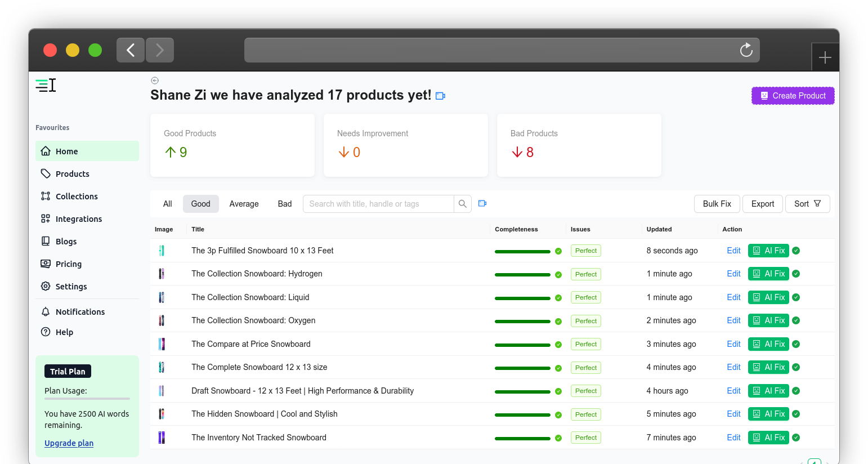868x464 pixels.
Task: Click the Upgrade plan link
Action: point(69,443)
